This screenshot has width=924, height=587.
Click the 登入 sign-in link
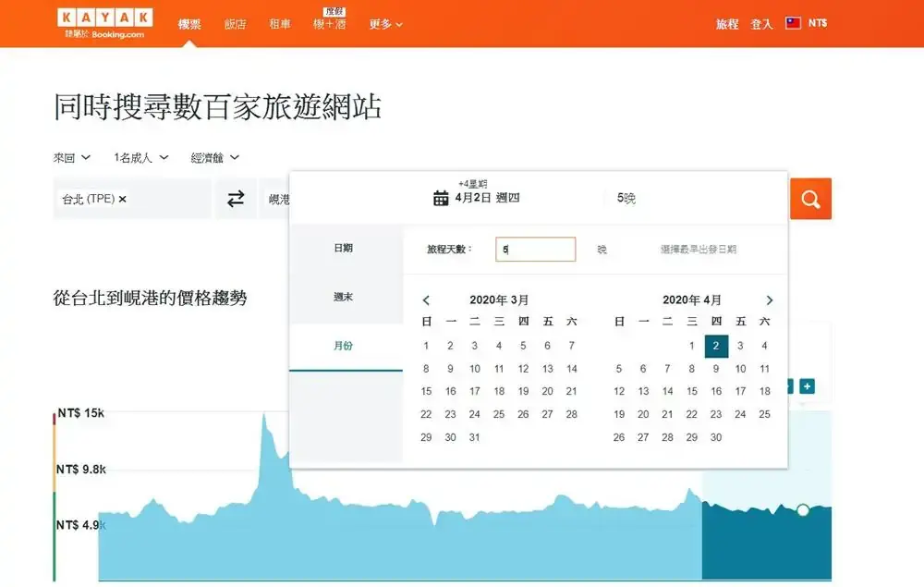point(761,24)
